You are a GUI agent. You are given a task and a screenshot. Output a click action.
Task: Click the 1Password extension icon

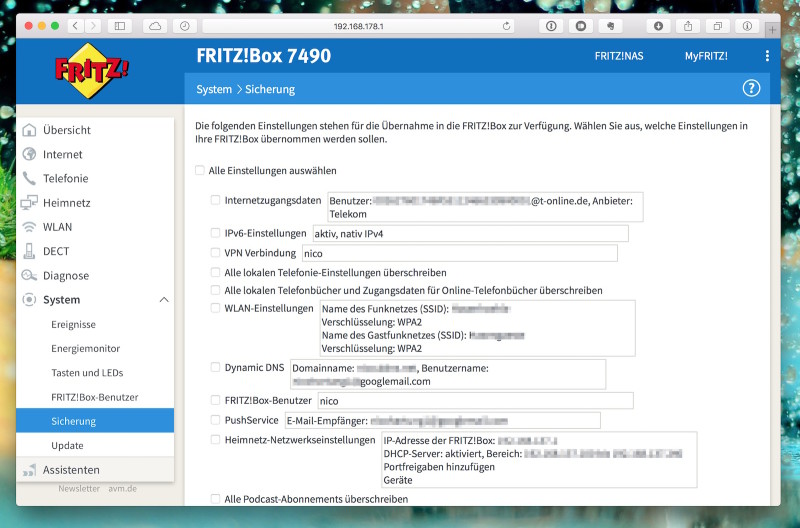click(x=551, y=26)
